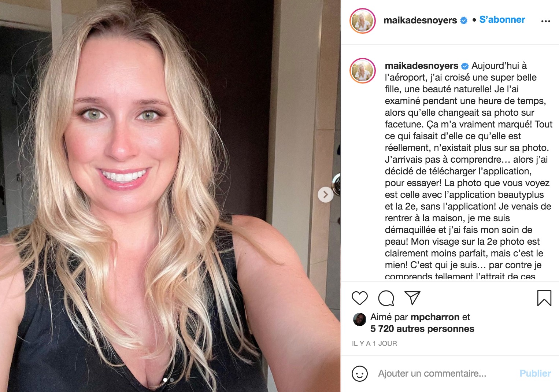Viewport: 559px width, 392px height.
Task: Select second carousel dot indicator
Action: tap(172, 380)
